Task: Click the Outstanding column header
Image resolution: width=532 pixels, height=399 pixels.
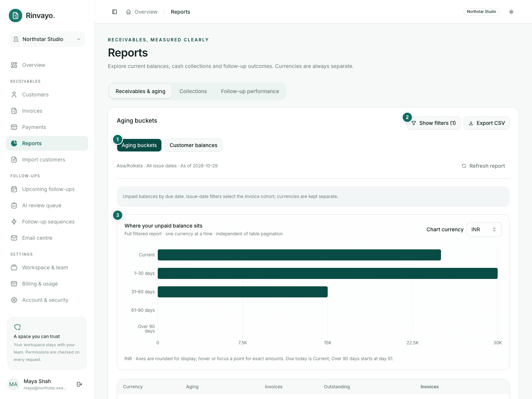Action: click(x=337, y=387)
